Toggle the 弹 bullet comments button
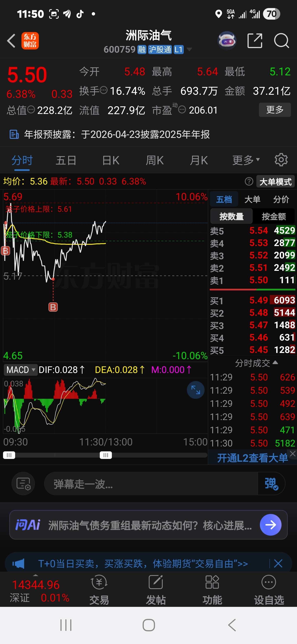The width and height of the screenshot is (297, 644). (271, 483)
